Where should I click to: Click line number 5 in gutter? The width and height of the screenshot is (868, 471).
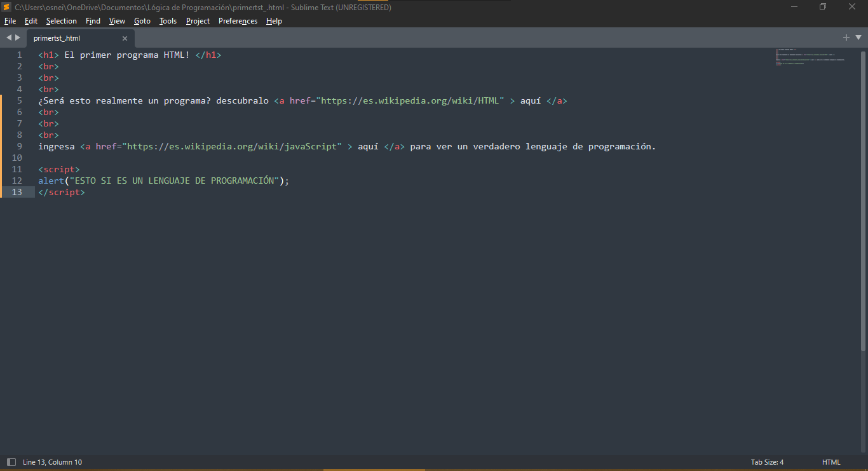pyautogui.click(x=20, y=100)
